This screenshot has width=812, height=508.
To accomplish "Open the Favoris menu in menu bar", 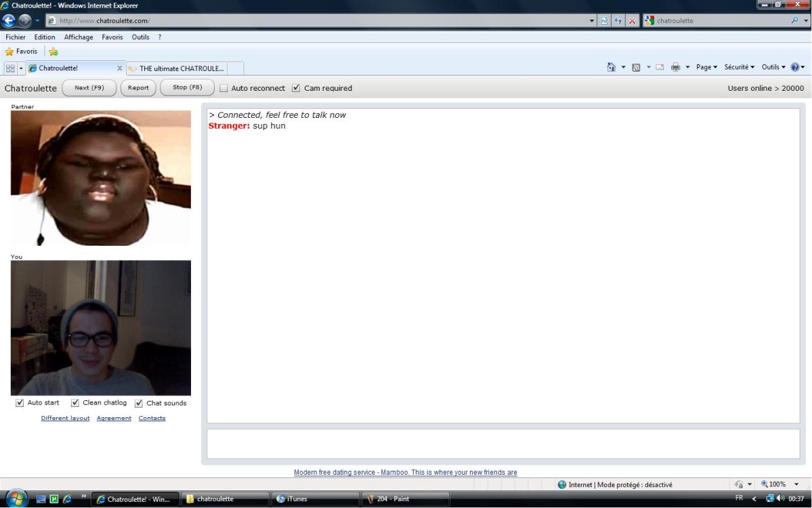I will [x=112, y=37].
